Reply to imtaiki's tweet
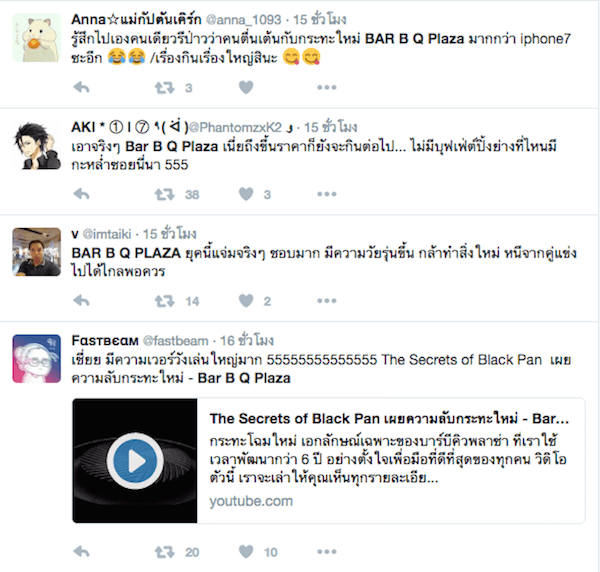This screenshot has width=600, height=572. (x=82, y=301)
